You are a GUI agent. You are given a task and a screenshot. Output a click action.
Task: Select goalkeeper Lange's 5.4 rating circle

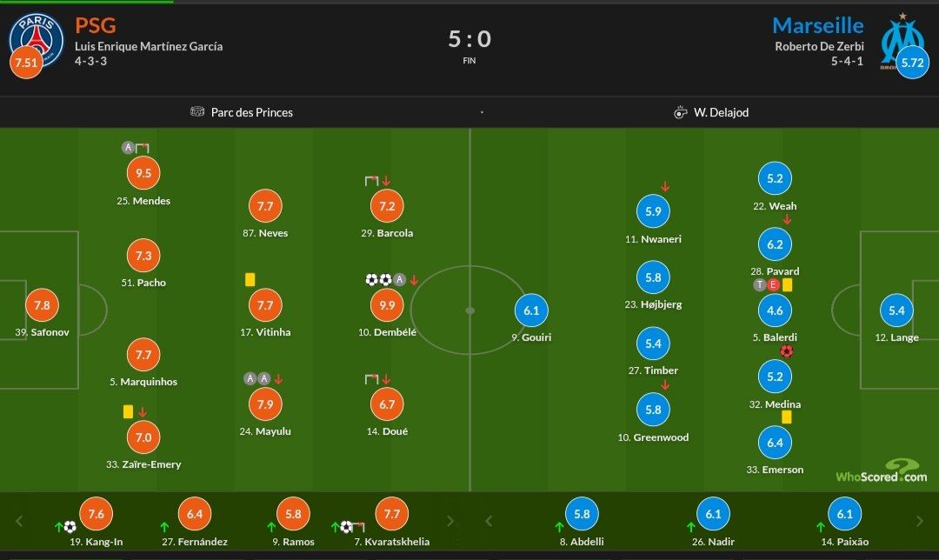(897, 310)
